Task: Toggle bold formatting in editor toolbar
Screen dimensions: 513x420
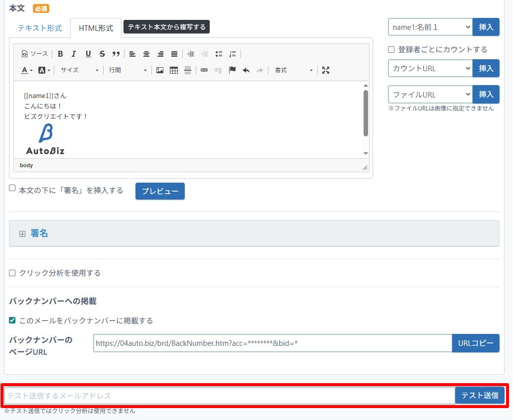Action: click(60, 54)
